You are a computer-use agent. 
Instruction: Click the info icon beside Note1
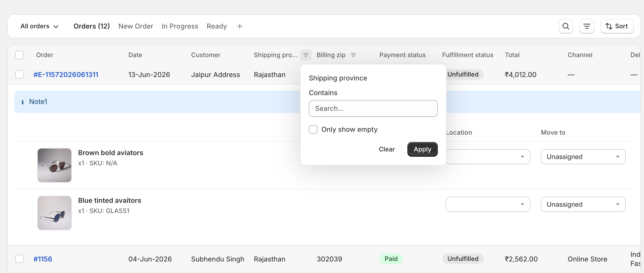[x=23, y=102]
